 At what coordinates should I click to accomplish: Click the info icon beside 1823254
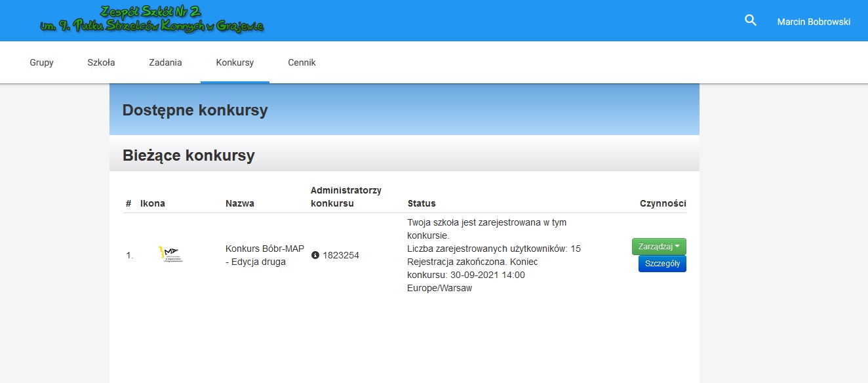(315, 255)
